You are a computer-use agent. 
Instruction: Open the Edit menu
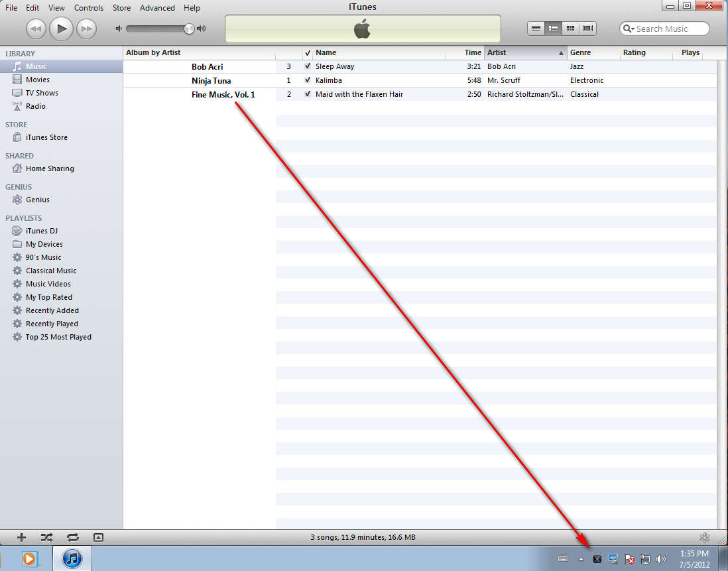pos(32,8)
